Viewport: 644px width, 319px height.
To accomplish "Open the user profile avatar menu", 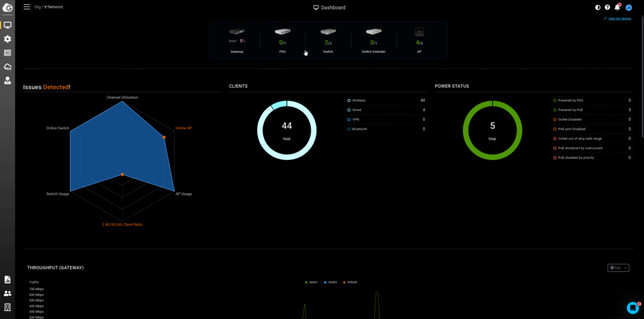I will pos(628,8).
